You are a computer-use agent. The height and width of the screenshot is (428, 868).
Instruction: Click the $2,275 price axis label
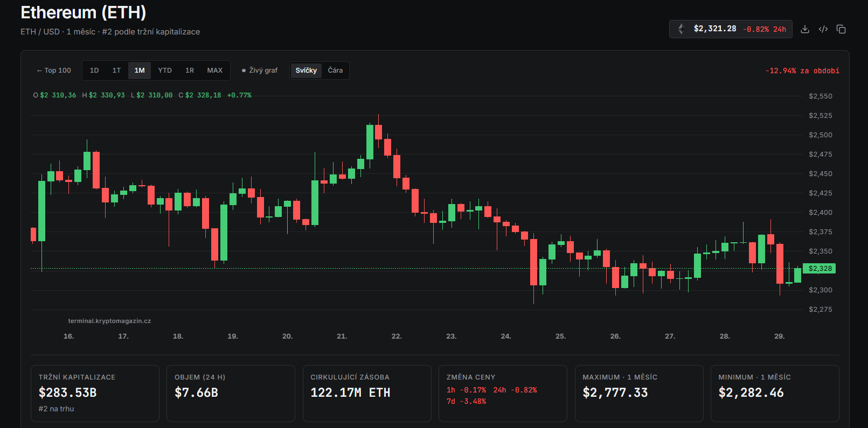coord(820,310)
